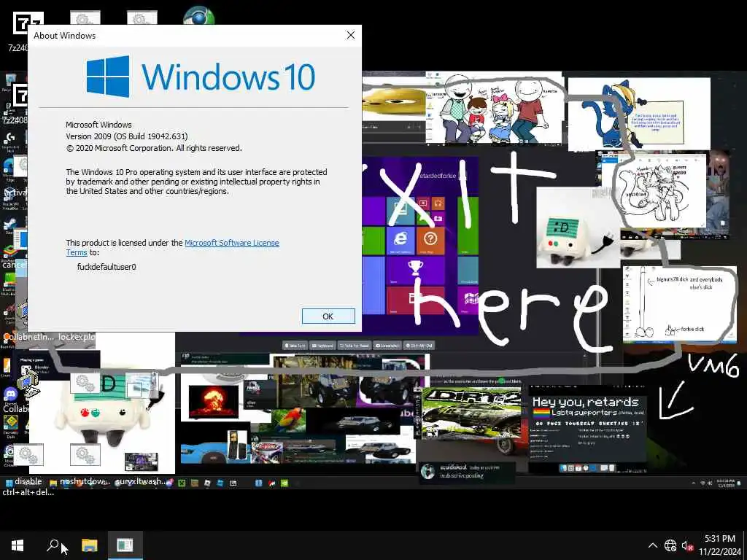Select the gear-window icon left of globe icon
Viewport: 747px width, 560px height.
tap(142, 18)
